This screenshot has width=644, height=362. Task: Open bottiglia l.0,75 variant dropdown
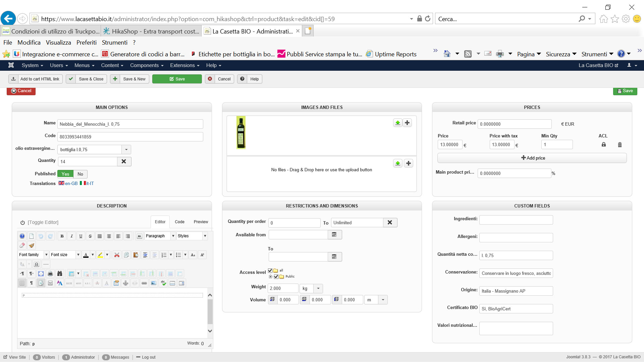pyautogui.click(x=126, y=150)
